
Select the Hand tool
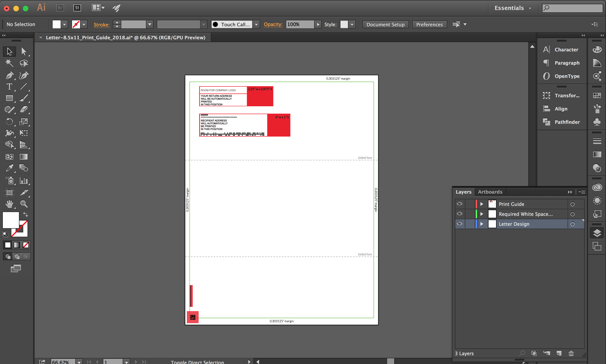(9, 204)
